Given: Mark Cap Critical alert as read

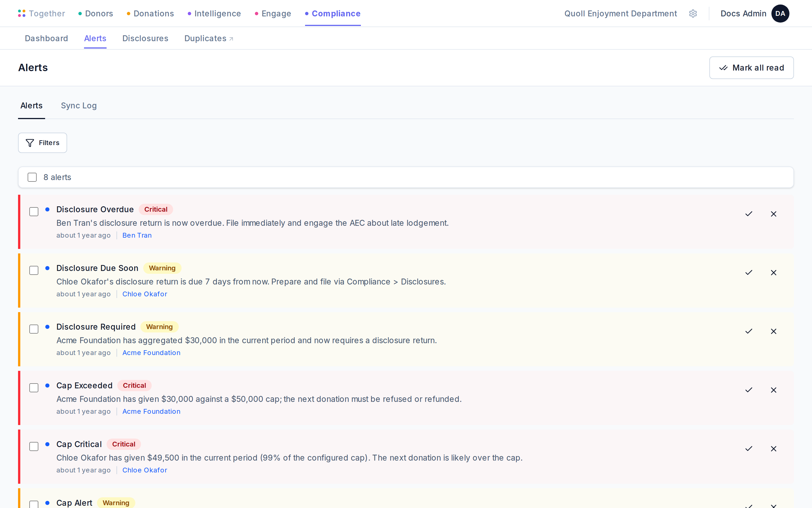Looking at the screenshot, I should coord(749,449).
